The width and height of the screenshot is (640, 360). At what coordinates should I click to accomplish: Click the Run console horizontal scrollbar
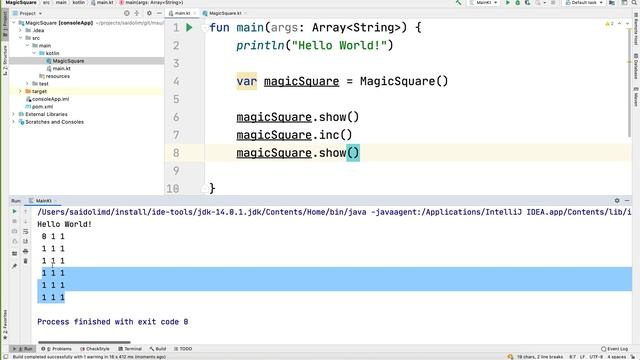(x=84, y=342)
